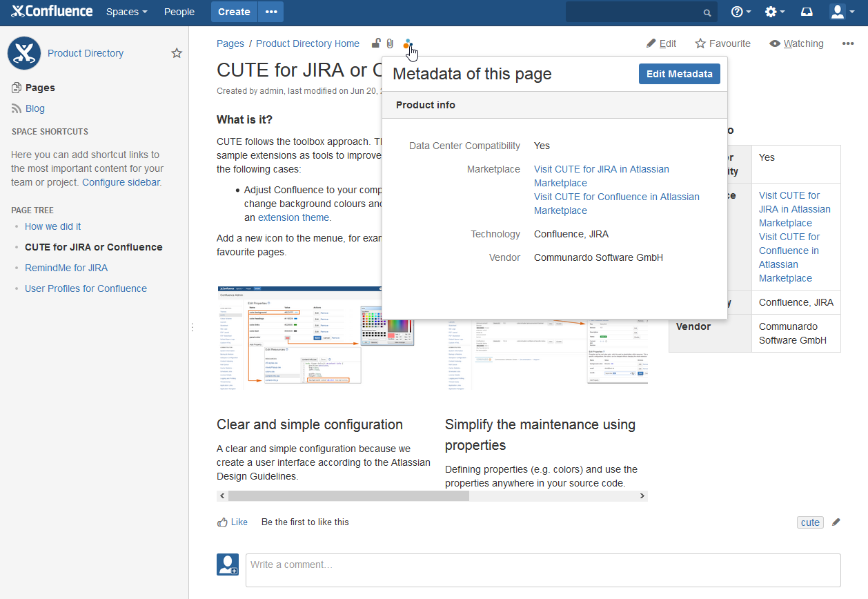Screen dimensions: 868x599
Task: Click the Product Directory space logo
Action: point(24,53)
